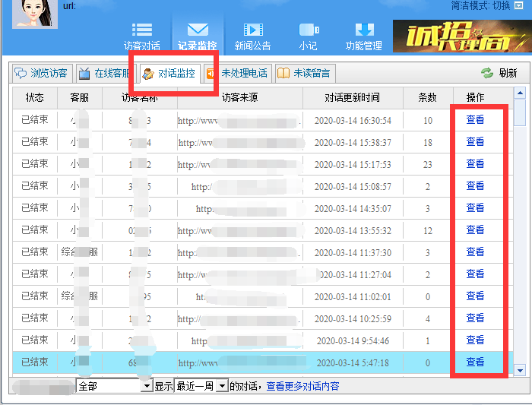The width and height of the screenshot is (532, 405).
Task: Click count 23 in the 15:17:53 row
Action: click(x=427, y=165)
